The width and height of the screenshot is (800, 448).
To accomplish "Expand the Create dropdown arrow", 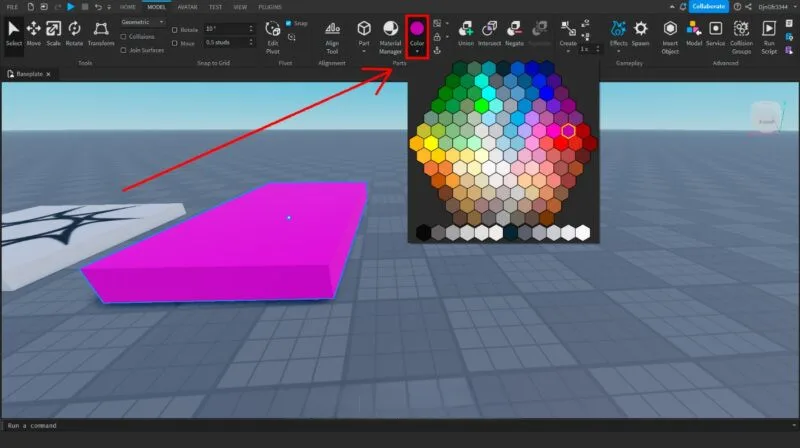I will (x=568, y=51).
